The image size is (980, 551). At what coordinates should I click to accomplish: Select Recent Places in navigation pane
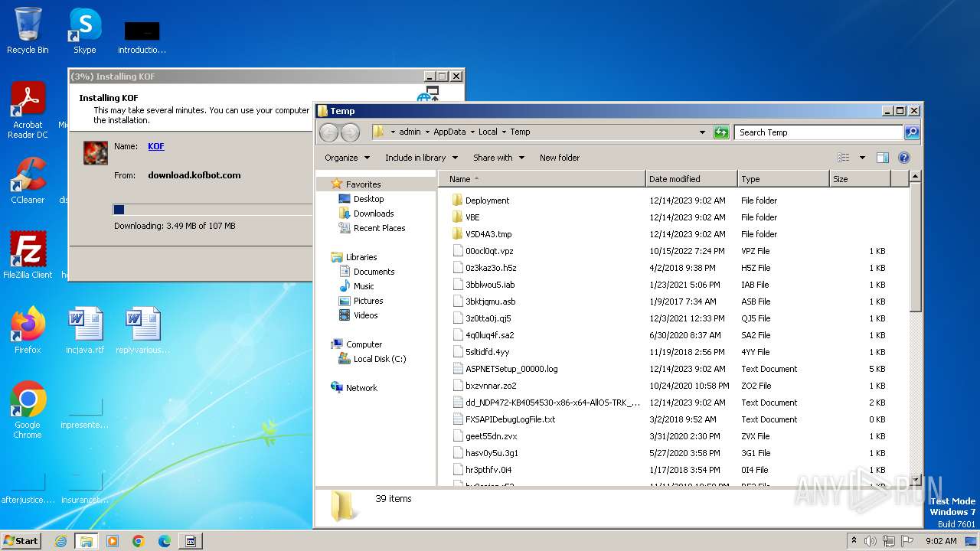point(379,228)
